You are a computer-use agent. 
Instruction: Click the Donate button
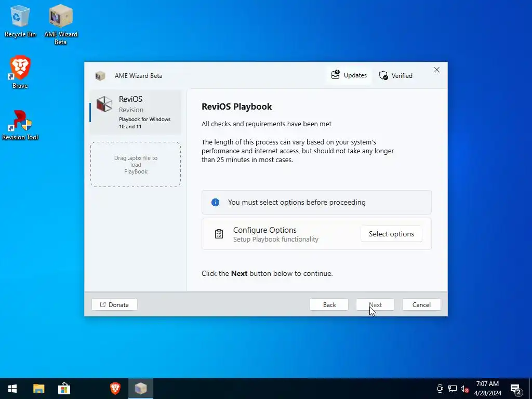(114, 304)
